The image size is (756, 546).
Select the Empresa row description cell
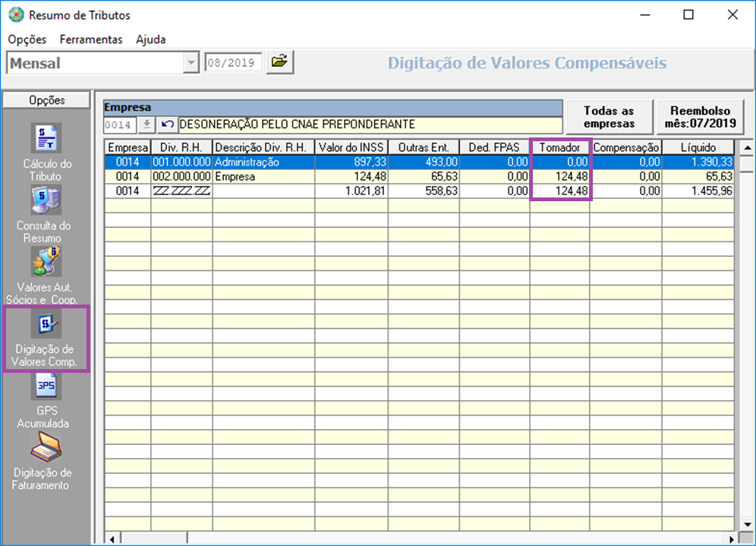[263, 176]
